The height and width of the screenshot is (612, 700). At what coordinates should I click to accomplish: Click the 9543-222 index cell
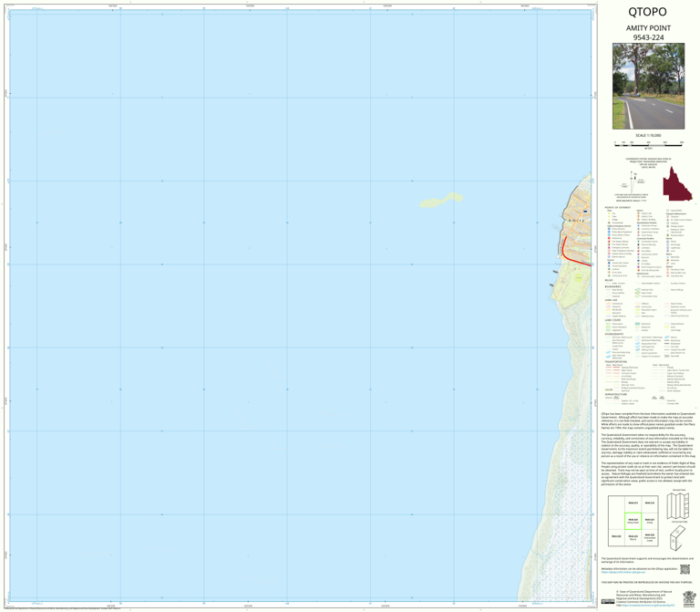pos(650,537)
